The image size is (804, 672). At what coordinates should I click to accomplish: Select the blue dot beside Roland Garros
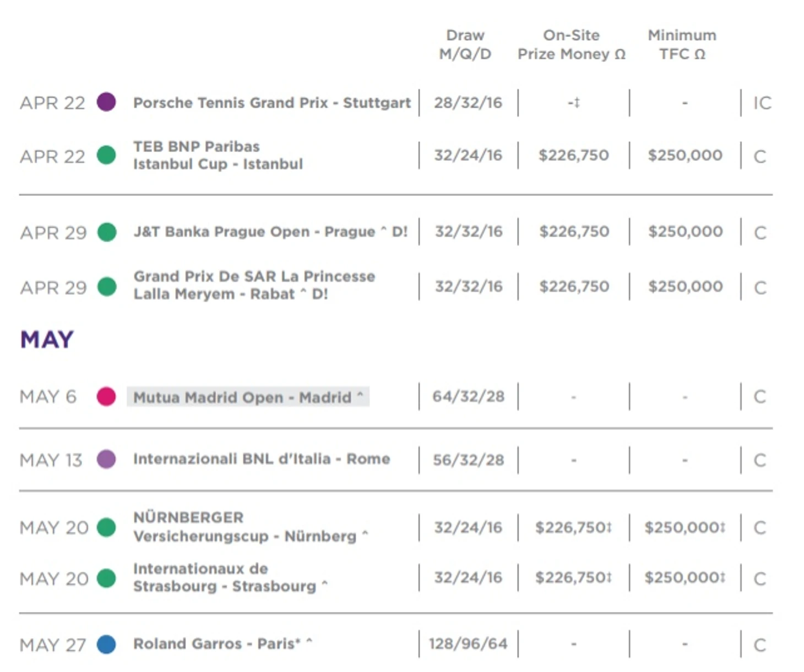(x=106, y=644)
